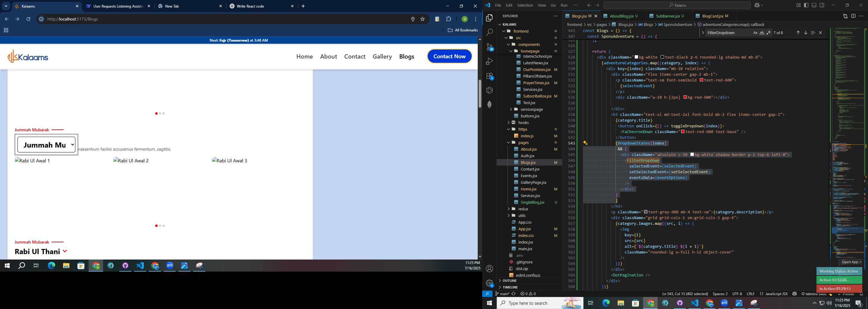Switch to Write React code browser tab
This screenshot has width=868, height=309.
point(262,6)
